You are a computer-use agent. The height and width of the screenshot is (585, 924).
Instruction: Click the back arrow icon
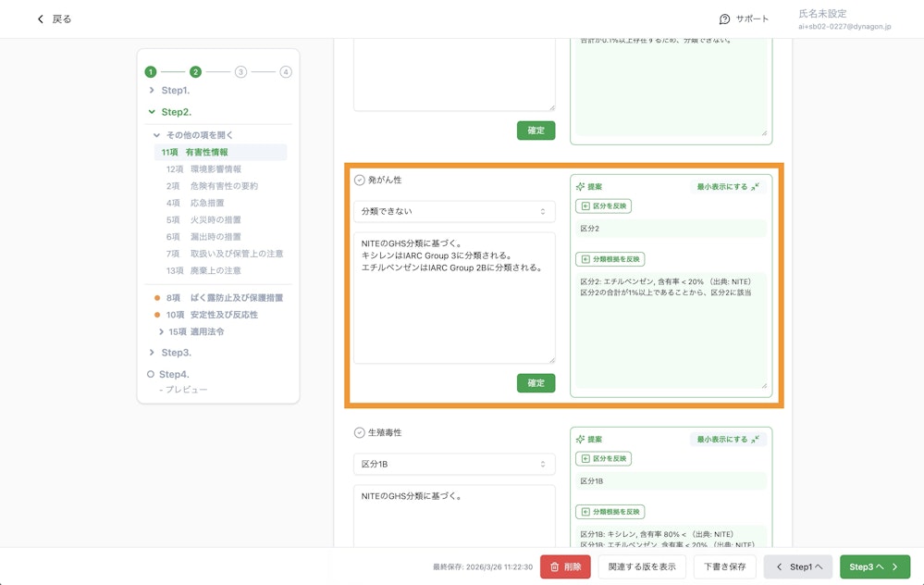(x=40, y=19)
